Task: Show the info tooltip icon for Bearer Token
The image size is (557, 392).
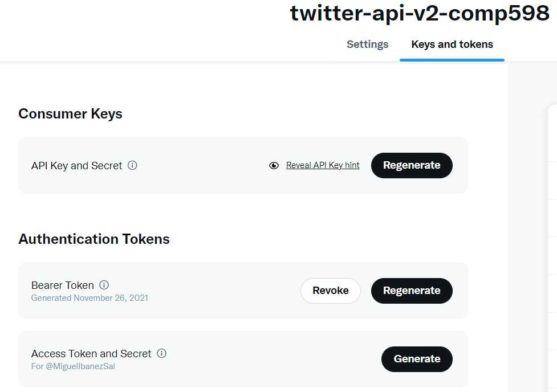Action: (104, 285)
